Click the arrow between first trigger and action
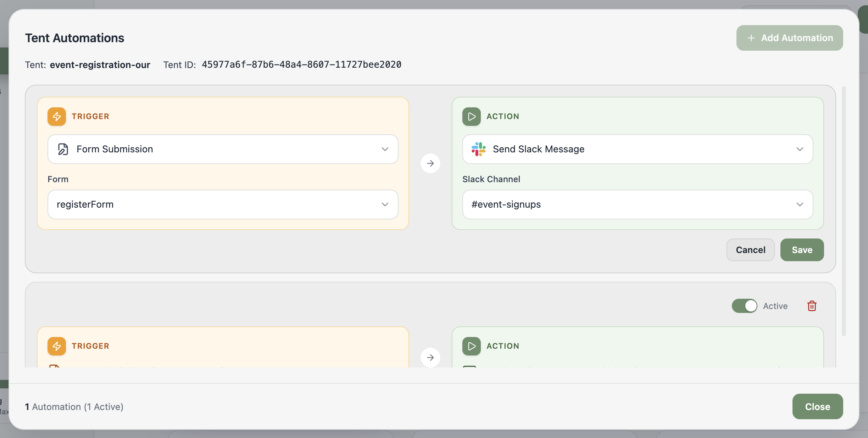 click(x=430, y=163)
